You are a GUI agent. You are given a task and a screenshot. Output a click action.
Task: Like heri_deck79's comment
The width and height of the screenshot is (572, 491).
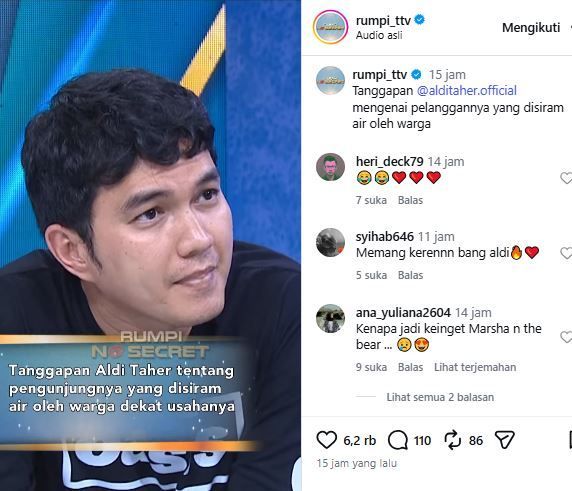566,178
